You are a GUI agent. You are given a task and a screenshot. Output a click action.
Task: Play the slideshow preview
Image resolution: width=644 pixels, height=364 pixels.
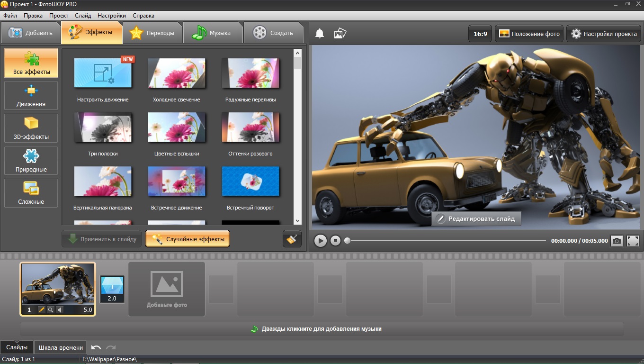(321, 241)
